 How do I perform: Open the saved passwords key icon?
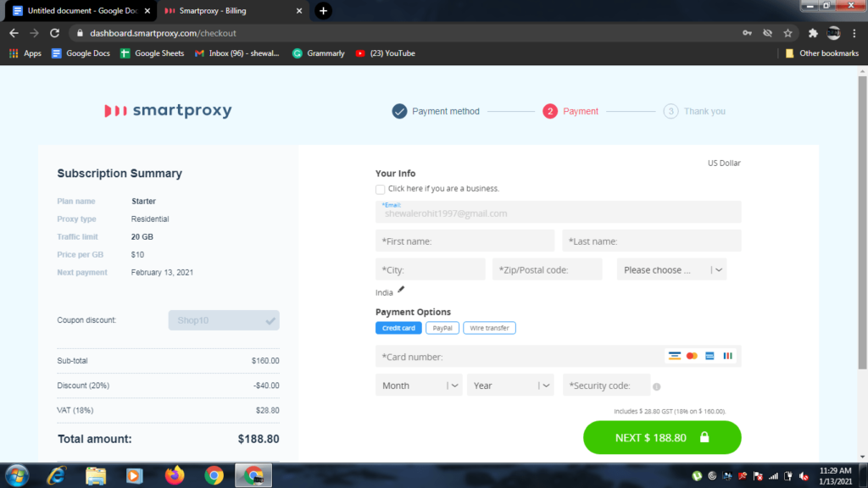coord(748,33)
